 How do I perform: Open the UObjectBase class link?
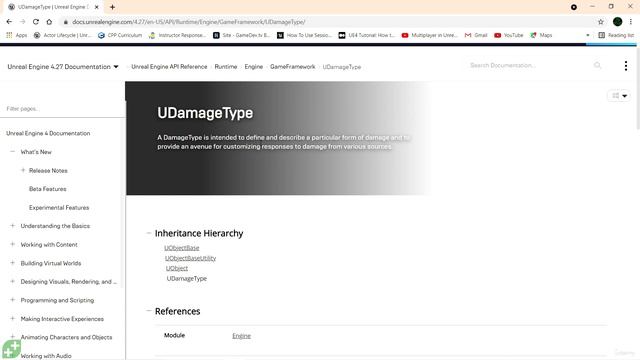182,248
